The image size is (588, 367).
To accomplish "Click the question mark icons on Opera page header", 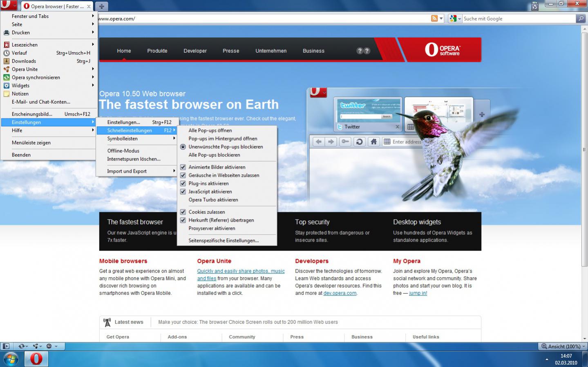I will (x=363, y=51).
